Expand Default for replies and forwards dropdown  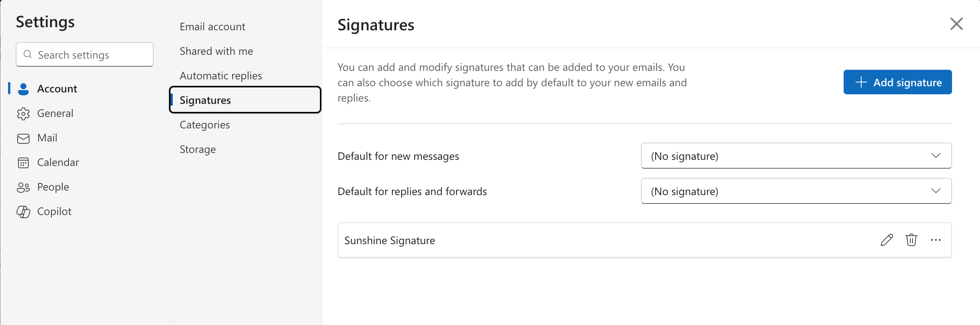796,191
